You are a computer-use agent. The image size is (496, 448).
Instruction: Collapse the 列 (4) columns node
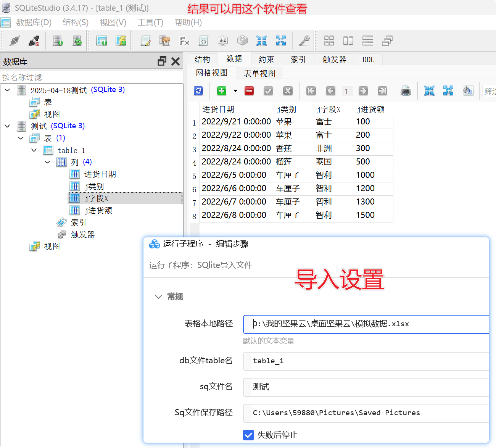click(47, 162)
